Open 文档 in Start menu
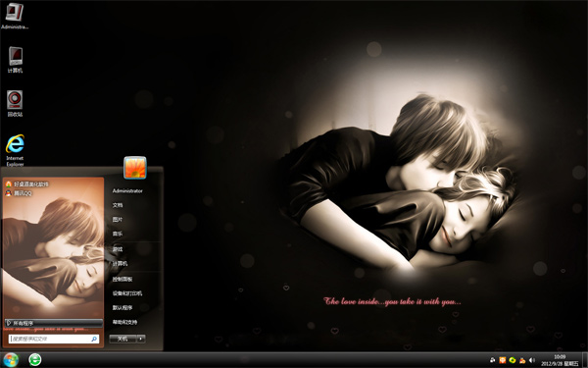This screenshot has width=588, height=368. tap(118, 205)
